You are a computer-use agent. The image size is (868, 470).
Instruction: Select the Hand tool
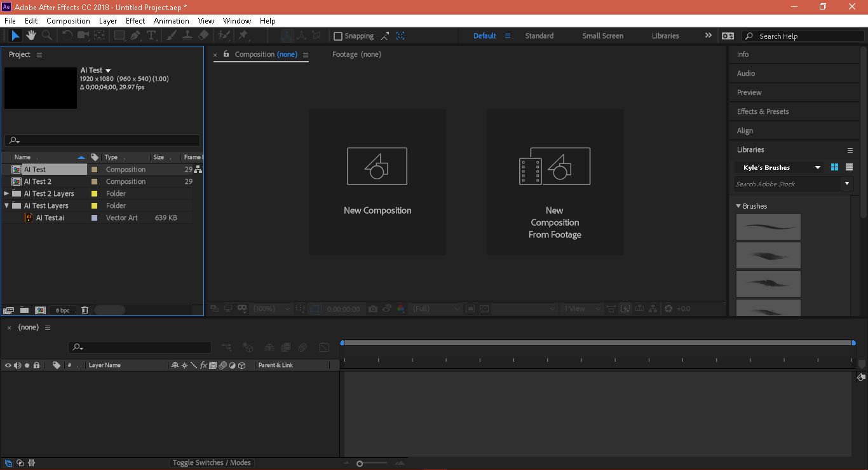point(31,36)
